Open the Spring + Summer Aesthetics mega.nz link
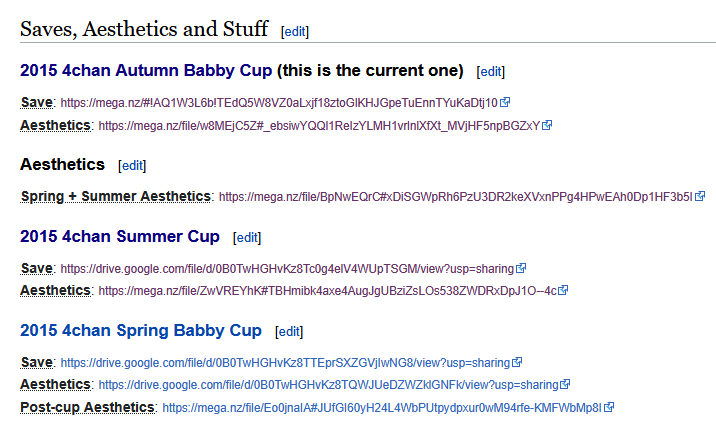Image resolution: width=716 pixels, height=422 pixels. pyautogui.click(x=456, y=197)
